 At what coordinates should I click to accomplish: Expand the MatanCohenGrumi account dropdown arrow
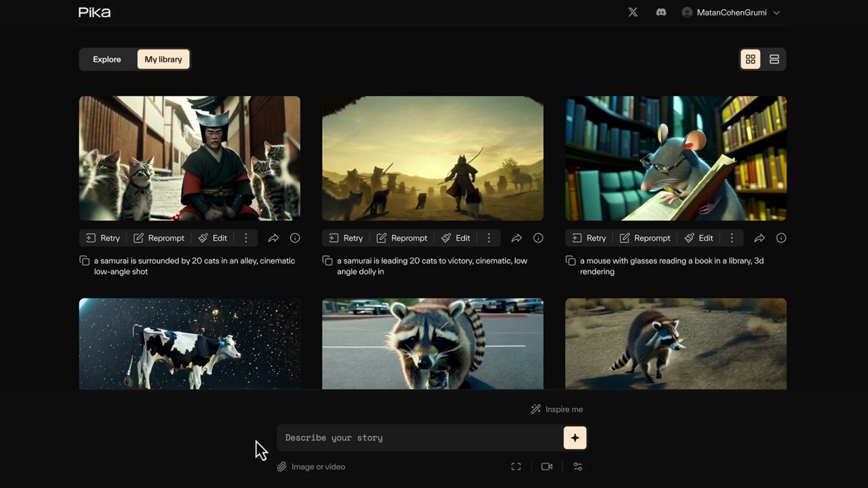(x=776, y=13)
